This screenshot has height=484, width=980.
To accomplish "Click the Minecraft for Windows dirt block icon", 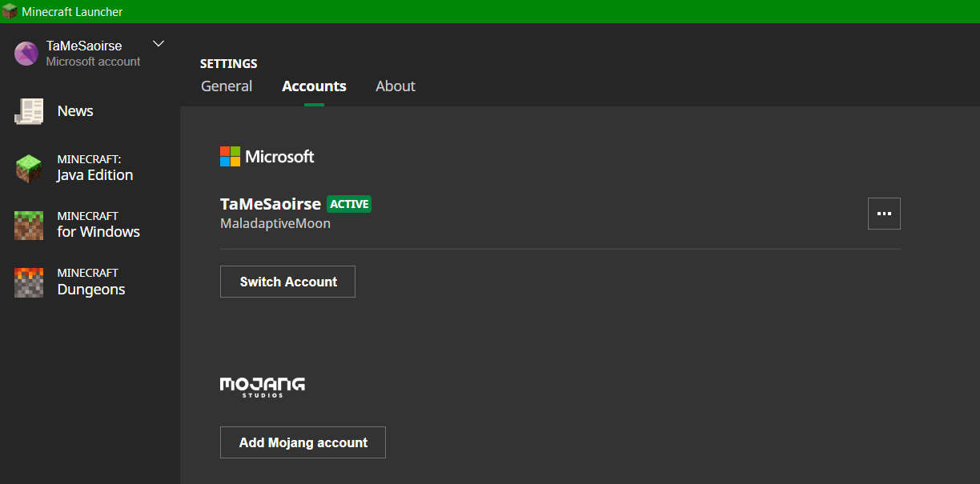I will pyautogui.click(x=29, y=225).
